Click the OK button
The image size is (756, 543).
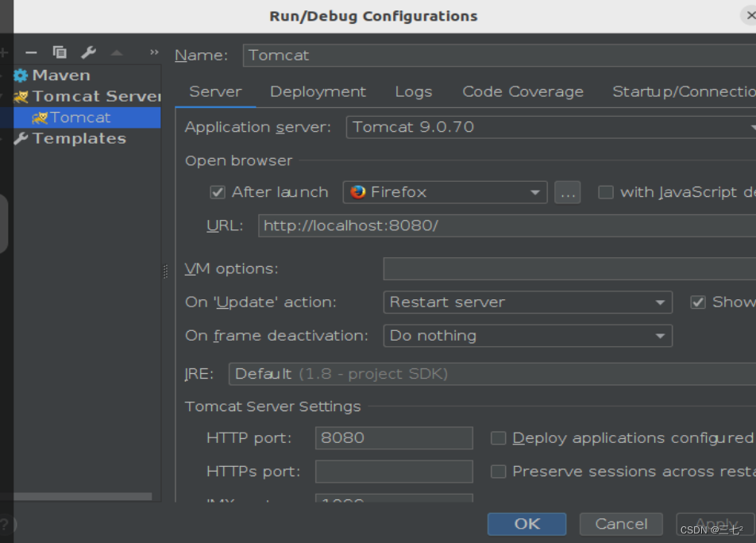pyautogui.click(x=527, y=524)
